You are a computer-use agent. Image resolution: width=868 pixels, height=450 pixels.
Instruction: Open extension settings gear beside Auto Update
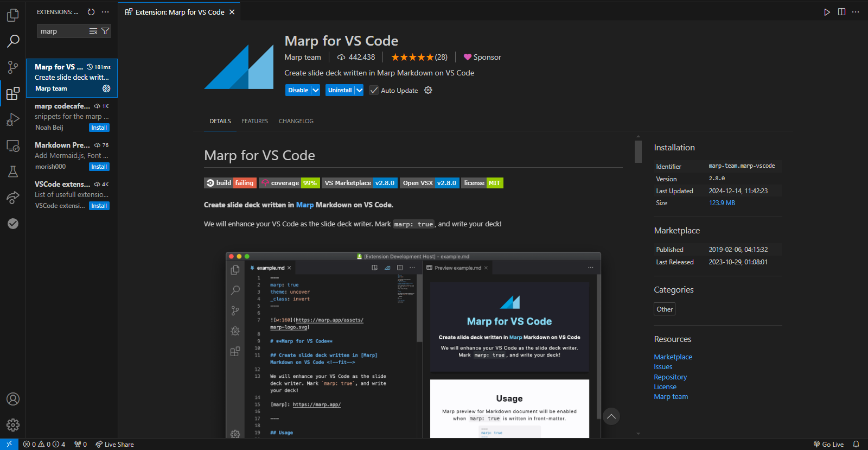428,90
